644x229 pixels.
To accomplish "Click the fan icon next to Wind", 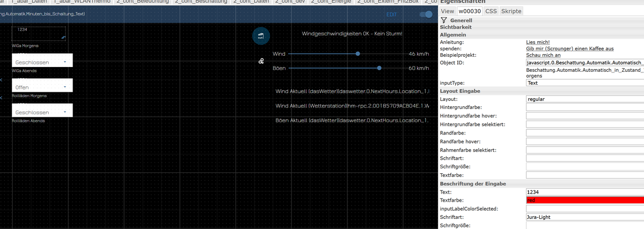I will point(261,61).
